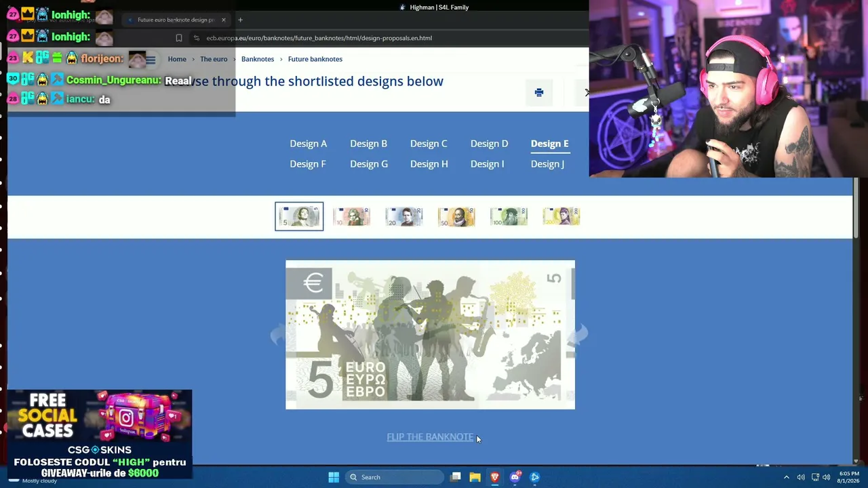Switch to Design C
Viewport: 868px width, 488px height.
[429, 144]
